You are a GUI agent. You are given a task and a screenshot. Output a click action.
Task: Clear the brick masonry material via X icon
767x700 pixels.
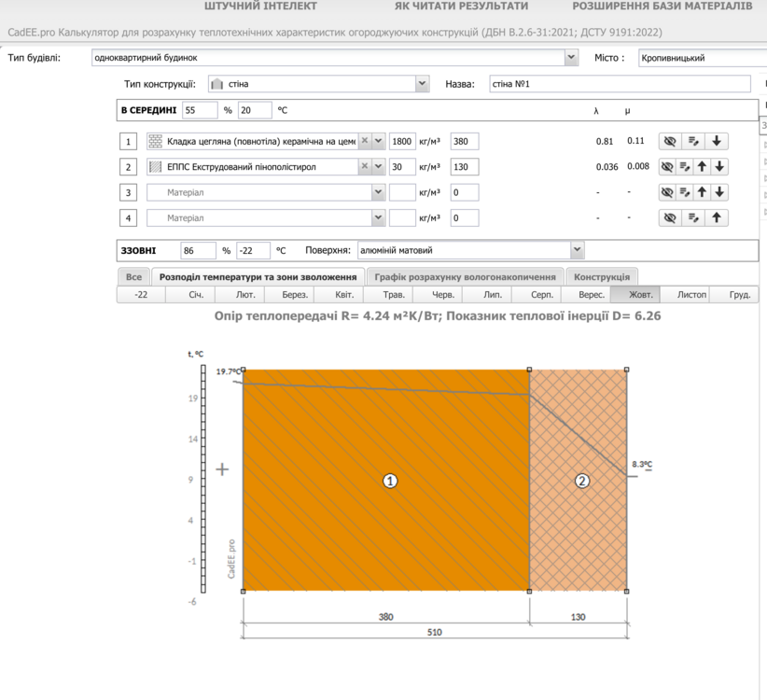tap(365, 141)
